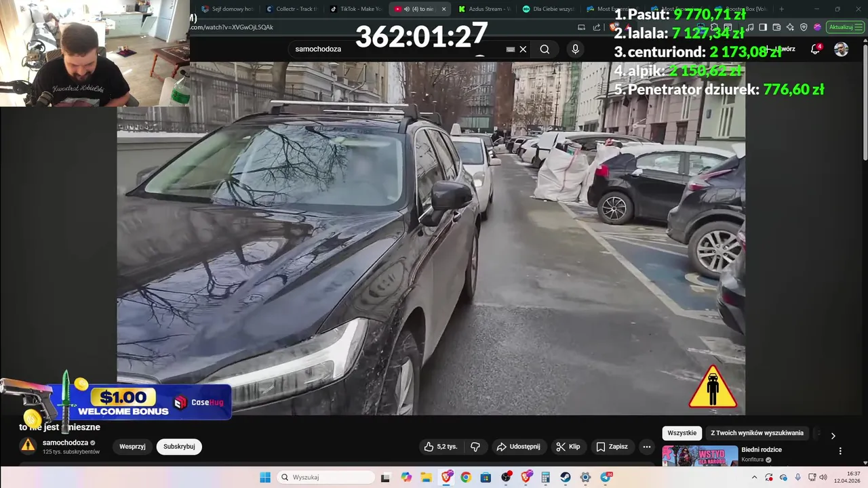The height and width of the screenshot is (488, 868).
Task: Click Brave Shields icon in address bar
Action: click(614, 27)
